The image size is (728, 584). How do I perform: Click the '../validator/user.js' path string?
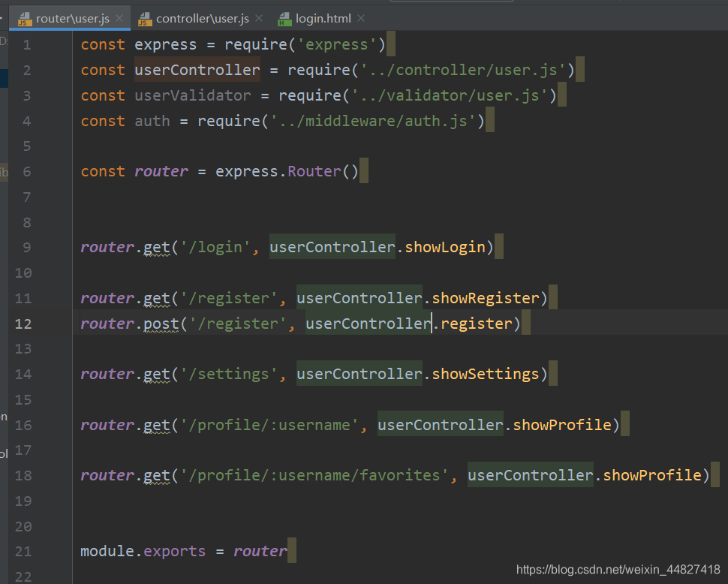pyautogui.click(x=450, y=95)
